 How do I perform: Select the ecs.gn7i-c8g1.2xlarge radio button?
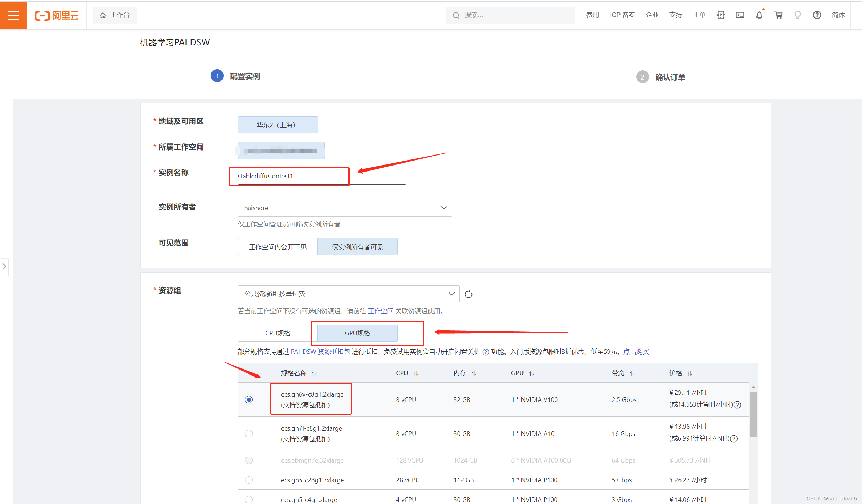pos(249,433)
